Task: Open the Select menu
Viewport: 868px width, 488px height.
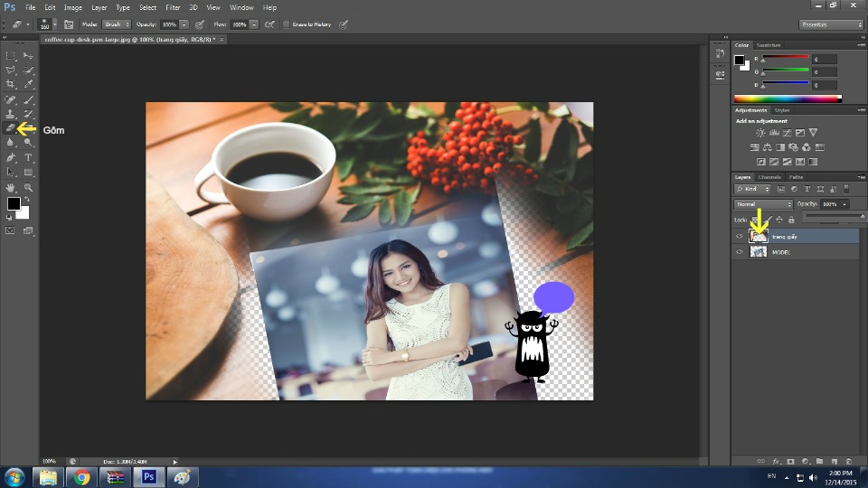Action: 147,8
